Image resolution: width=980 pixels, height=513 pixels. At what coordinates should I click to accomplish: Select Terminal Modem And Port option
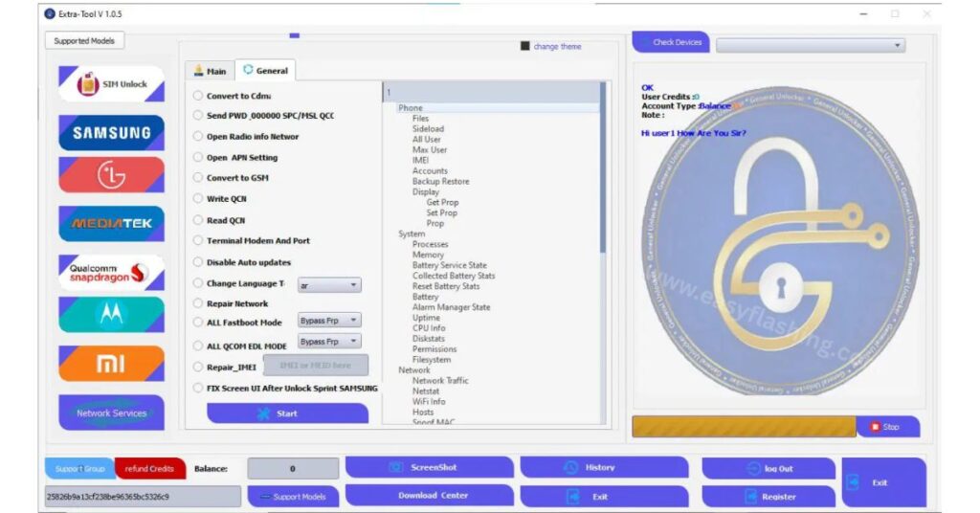[x=197, y=240]
